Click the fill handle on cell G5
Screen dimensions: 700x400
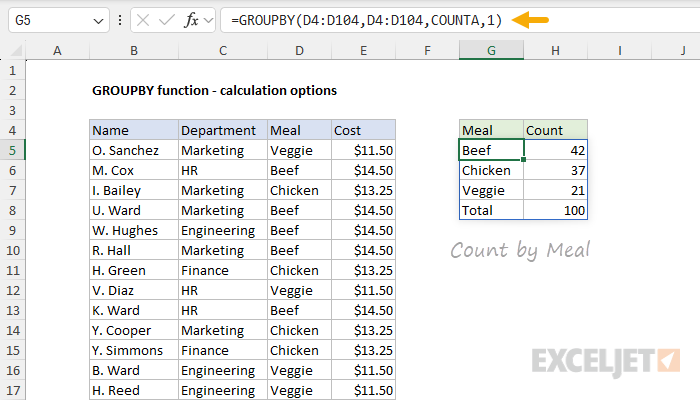tap(523, 159)
